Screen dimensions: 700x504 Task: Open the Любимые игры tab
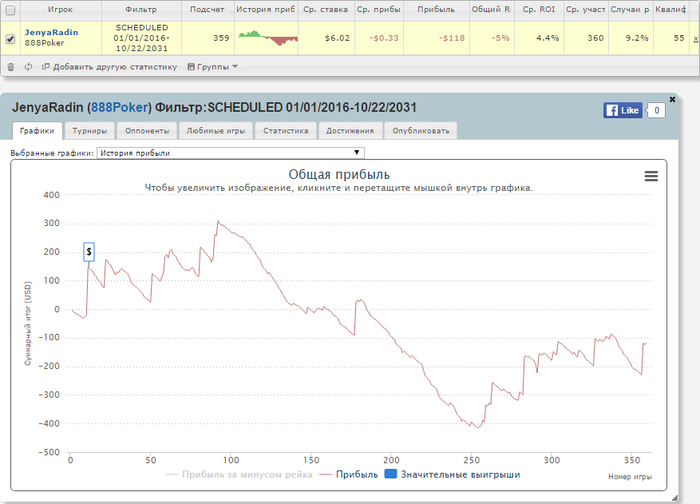point(216,131)
